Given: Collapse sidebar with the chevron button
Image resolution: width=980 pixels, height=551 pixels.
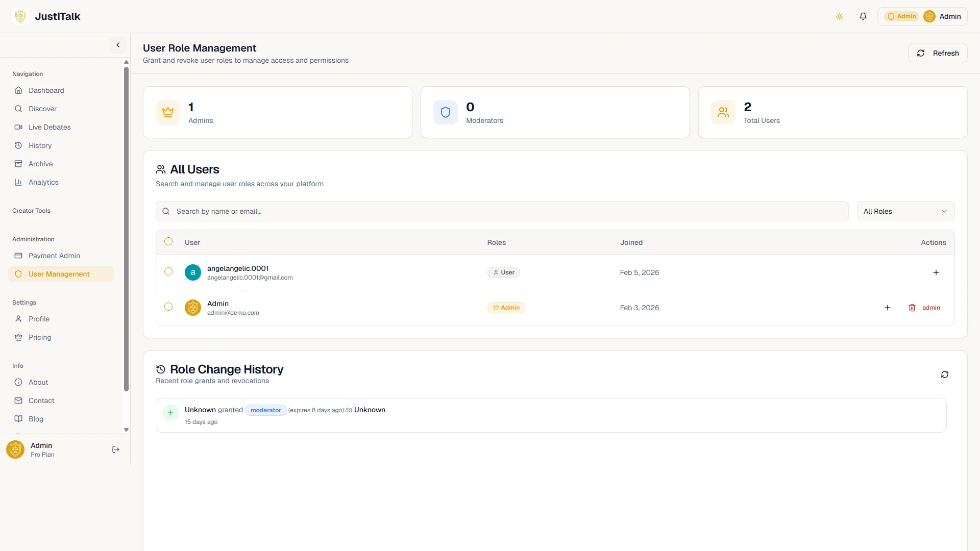Looking at the screenshot, I should [118, 45].
